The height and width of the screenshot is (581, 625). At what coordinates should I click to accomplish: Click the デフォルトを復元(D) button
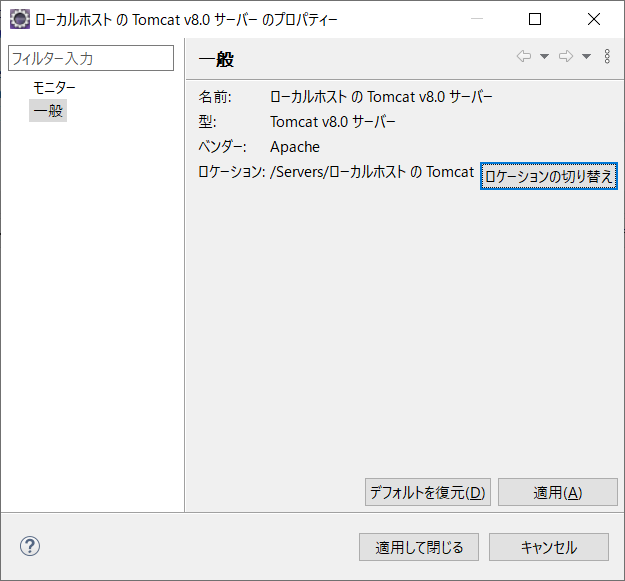pyautogui.click(x=428, y=492)
